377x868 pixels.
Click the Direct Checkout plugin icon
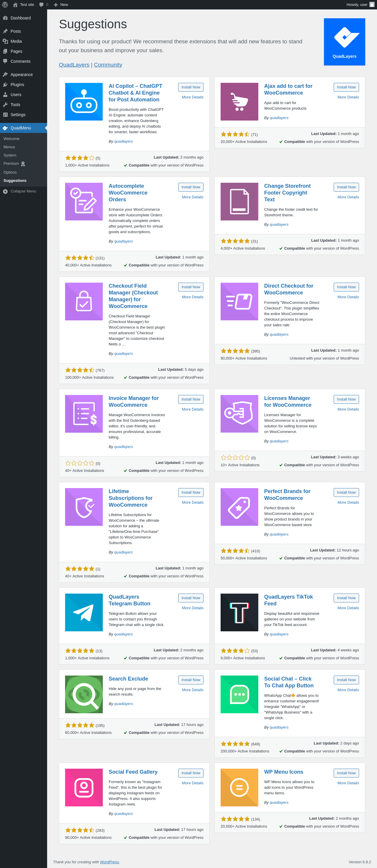(x=239, y=302)
